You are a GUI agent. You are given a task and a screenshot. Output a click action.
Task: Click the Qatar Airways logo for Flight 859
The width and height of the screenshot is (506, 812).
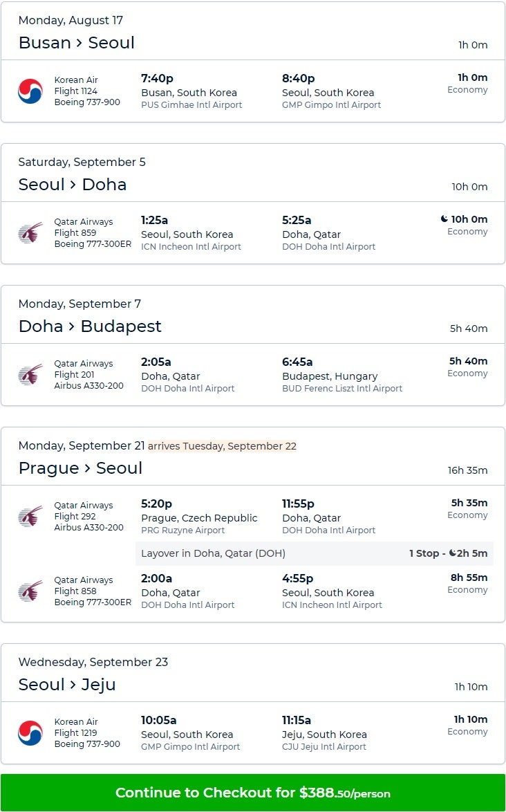pos(30,233)
